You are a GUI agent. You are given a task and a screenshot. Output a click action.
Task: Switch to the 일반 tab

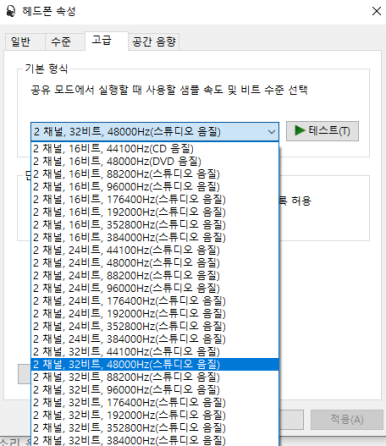point(25,42)
